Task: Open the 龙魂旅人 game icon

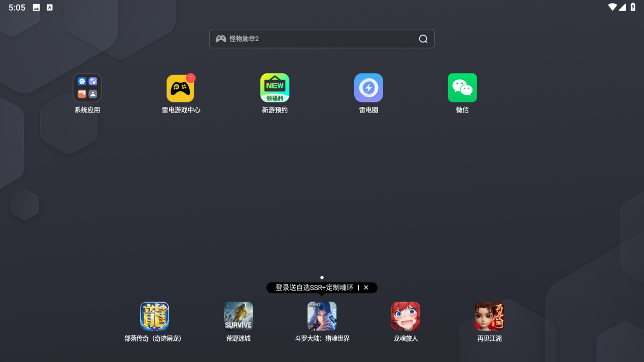Action: point(405,316)
